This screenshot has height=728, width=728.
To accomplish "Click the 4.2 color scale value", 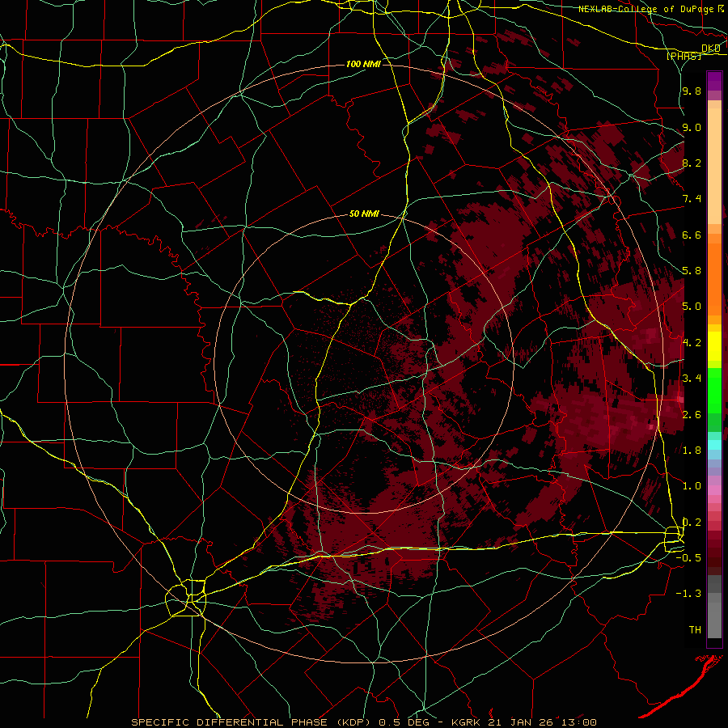I will coord(692,343).
